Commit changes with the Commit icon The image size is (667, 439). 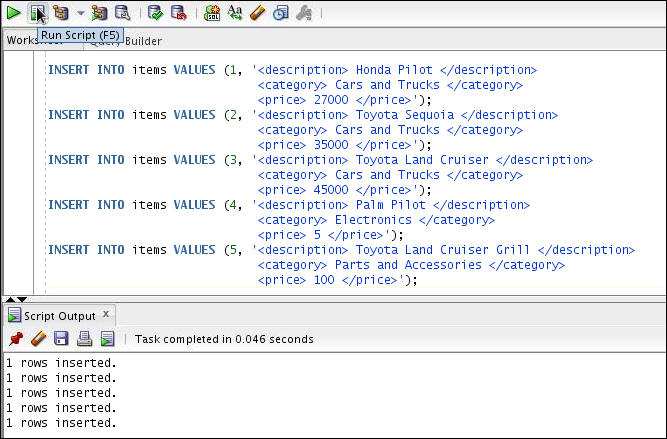click(x=155, y=13)
